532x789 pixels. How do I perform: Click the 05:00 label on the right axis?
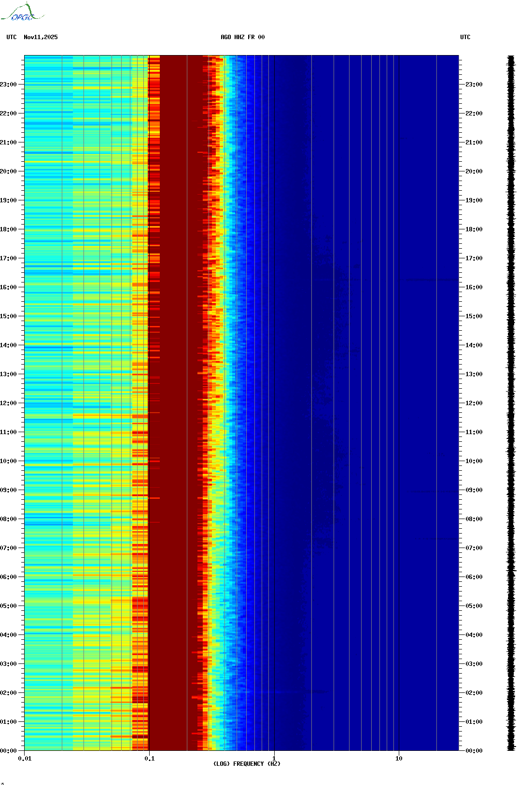(474, 606)
